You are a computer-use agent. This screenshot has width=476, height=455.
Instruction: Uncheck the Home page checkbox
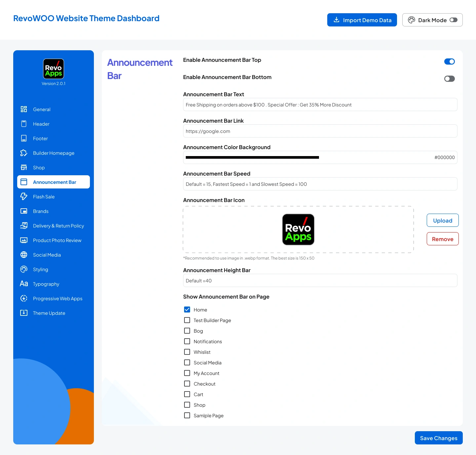click(187, 310)
